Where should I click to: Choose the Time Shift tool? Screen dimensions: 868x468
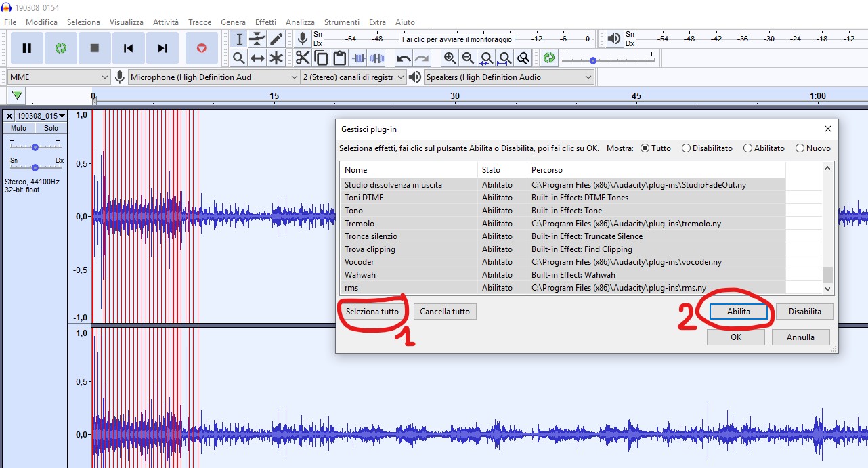(x=257, y=58)
